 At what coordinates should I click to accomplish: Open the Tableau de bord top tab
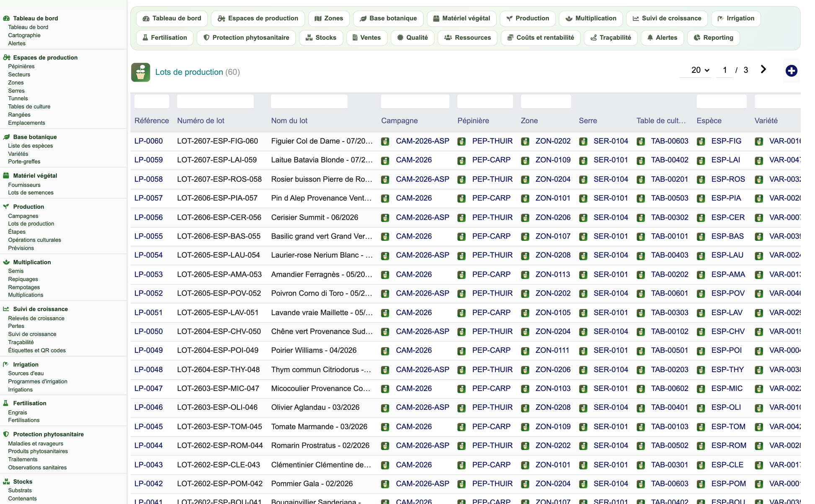(x=172, y=18)
